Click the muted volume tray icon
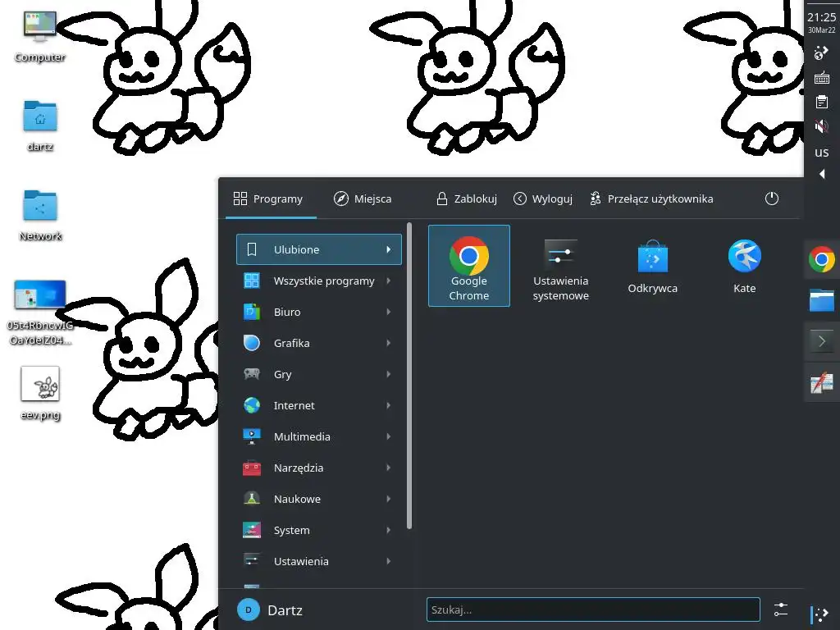This screenshot has width=840, height=630. point(821,126)
